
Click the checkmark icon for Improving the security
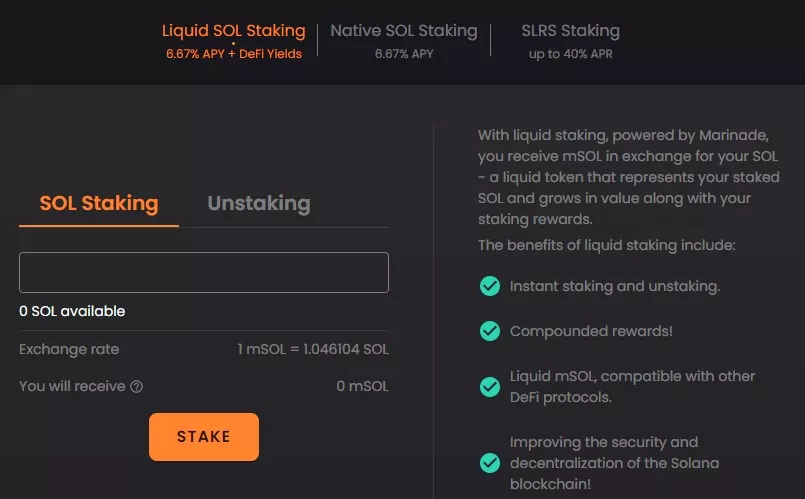490,463
